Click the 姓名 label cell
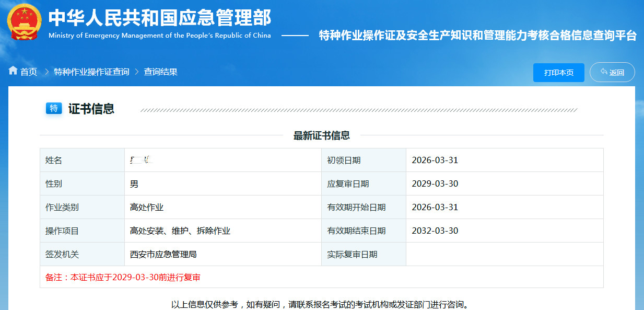 tap(82, 160)
